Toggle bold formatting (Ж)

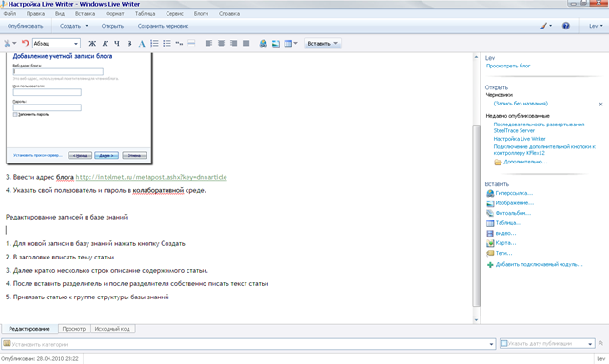pyautogui.click(x=92, y=44)
